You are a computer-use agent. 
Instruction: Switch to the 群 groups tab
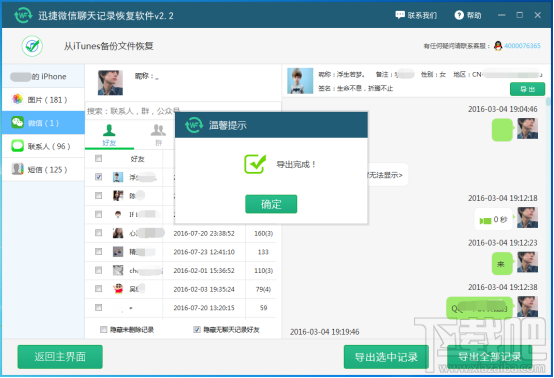pos(158,135)
